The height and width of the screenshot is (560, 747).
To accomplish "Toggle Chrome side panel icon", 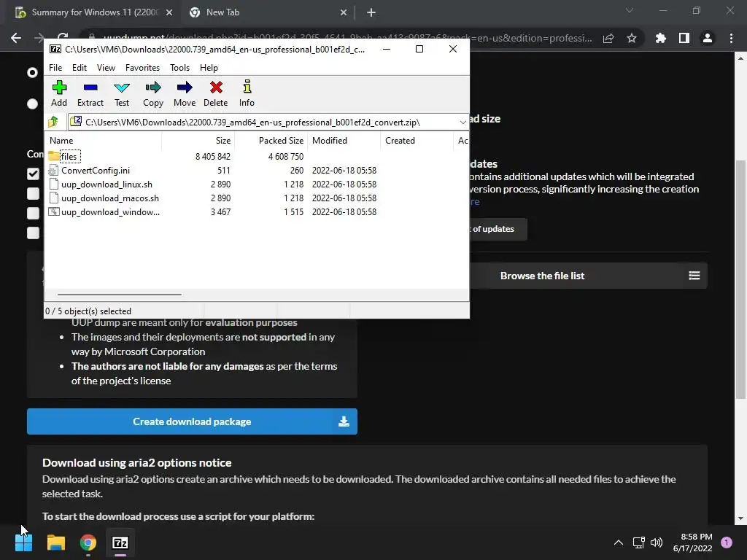I will click(684, 38).
